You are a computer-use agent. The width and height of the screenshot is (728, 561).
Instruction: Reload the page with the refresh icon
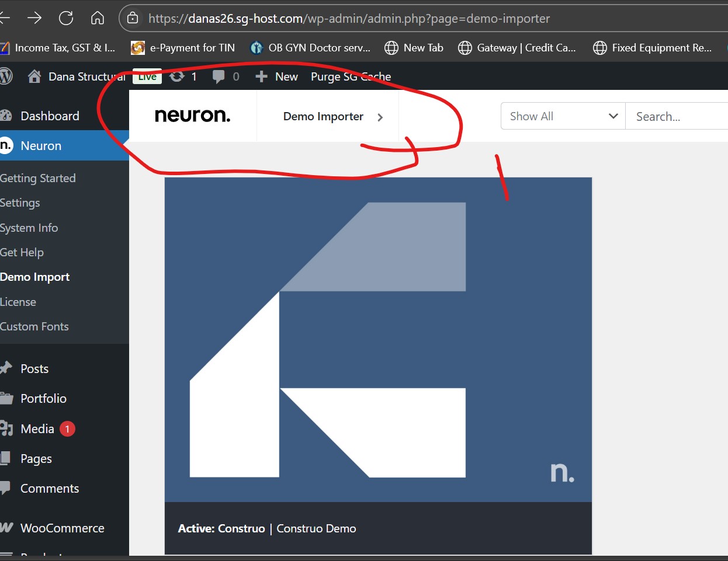(x=66, y=18)
